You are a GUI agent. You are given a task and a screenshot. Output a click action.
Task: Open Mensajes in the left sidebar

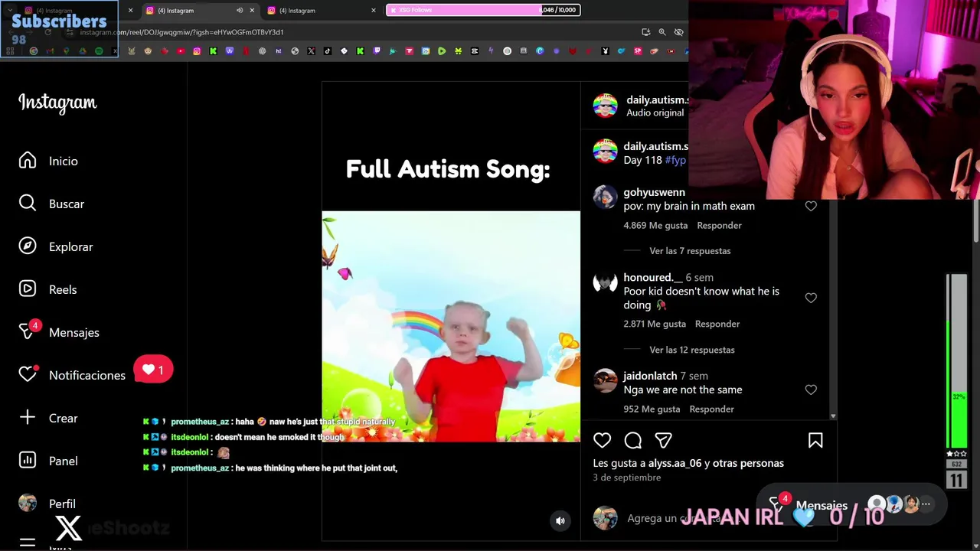coord(73,332)
